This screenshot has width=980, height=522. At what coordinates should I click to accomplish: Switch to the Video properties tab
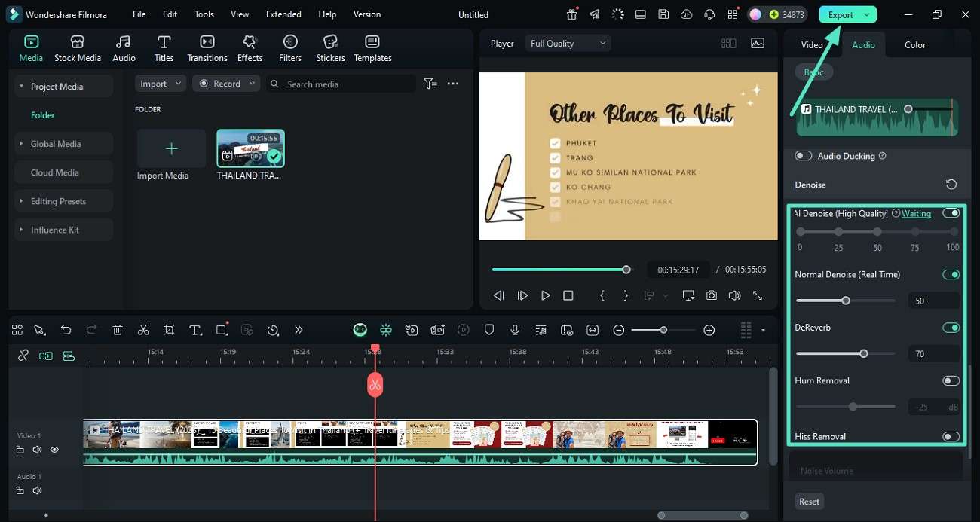point(812,44)
